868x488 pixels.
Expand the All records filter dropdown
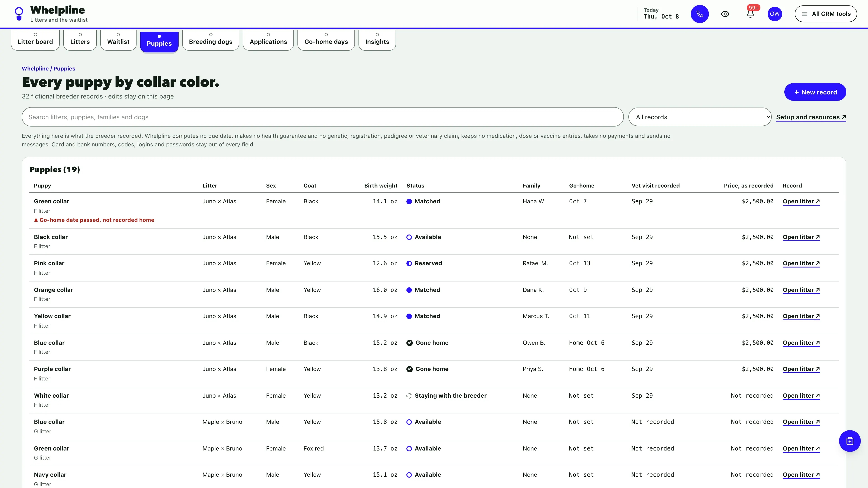(x=700, y=117)
